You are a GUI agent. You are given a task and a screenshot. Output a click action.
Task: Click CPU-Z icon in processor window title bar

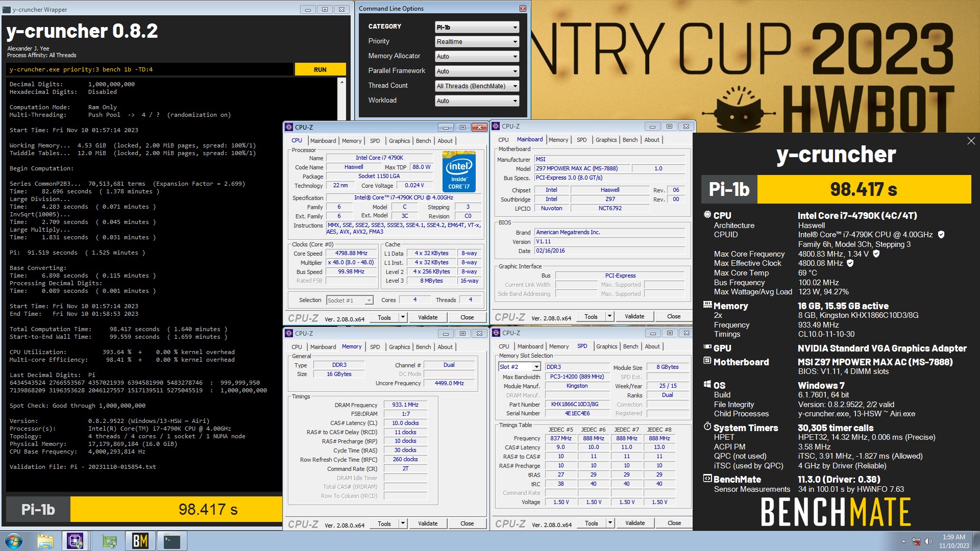[289, 127]
